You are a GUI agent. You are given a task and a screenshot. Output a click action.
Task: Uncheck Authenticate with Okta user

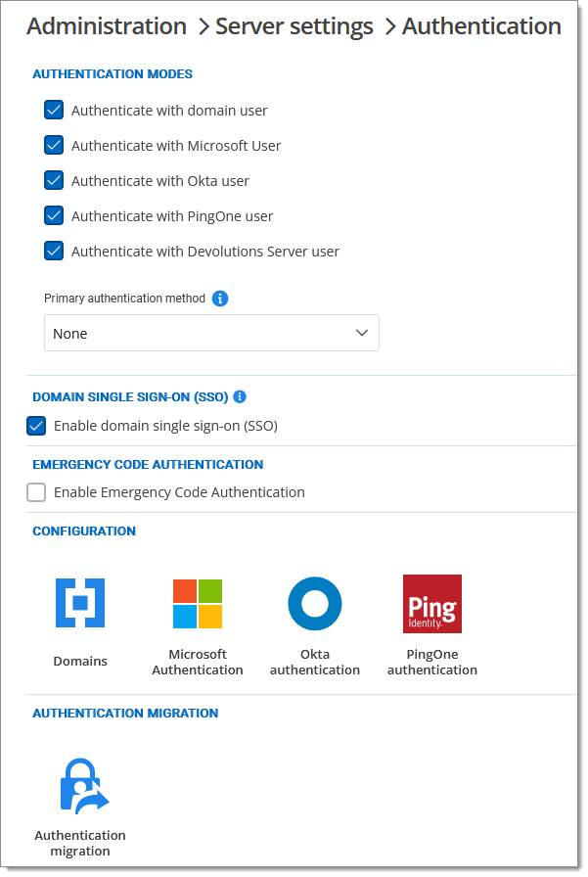(x=54, y=181)
